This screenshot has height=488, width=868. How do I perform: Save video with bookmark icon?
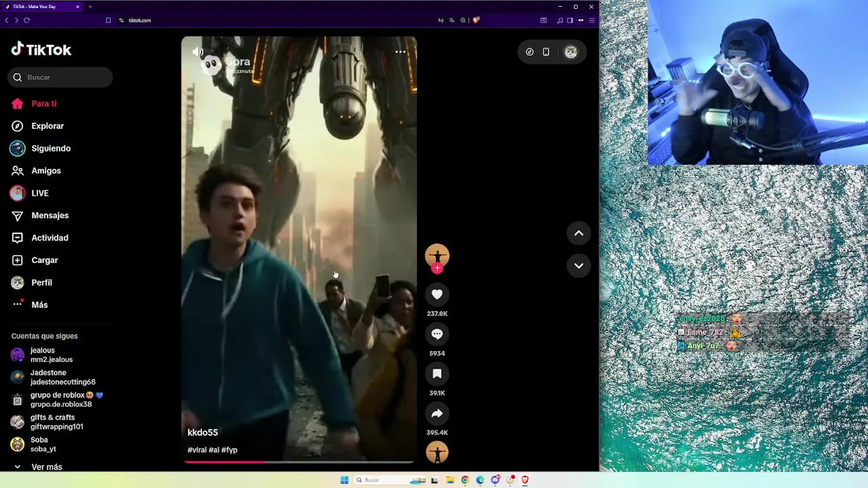pyautogui.click(x=437, y=373)
